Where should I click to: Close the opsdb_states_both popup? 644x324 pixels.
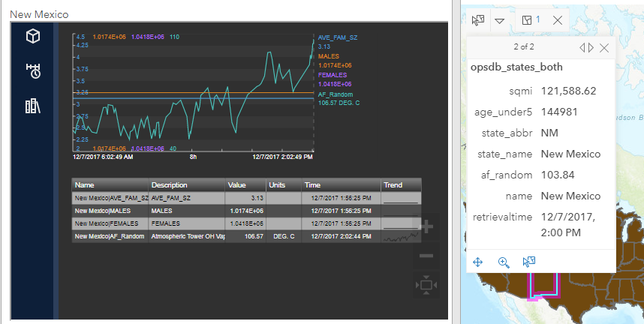[x=604, y=47]
